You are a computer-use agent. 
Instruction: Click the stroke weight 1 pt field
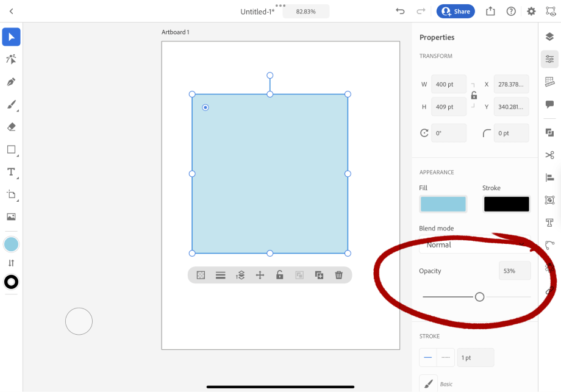pyautogui.click(x=476, y=357)
